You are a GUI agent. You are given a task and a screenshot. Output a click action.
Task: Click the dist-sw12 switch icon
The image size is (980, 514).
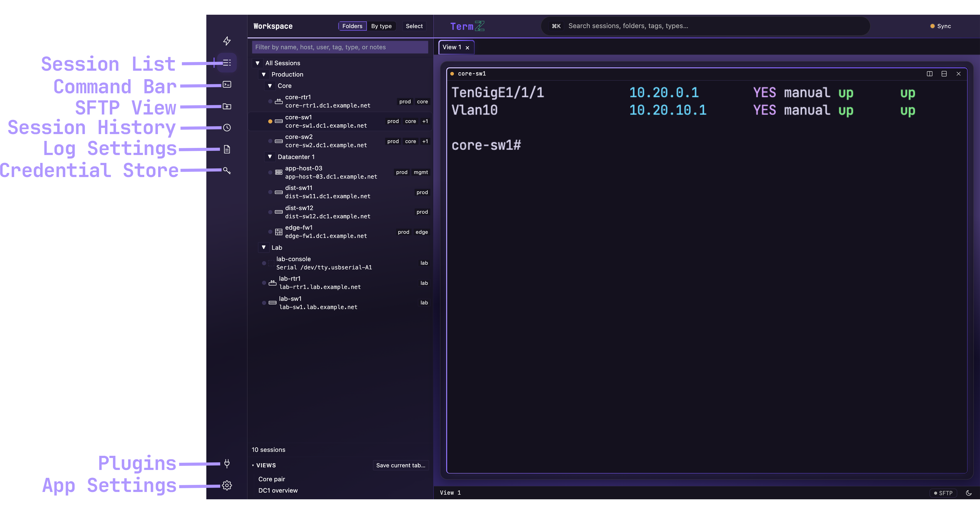coord(278,212)
